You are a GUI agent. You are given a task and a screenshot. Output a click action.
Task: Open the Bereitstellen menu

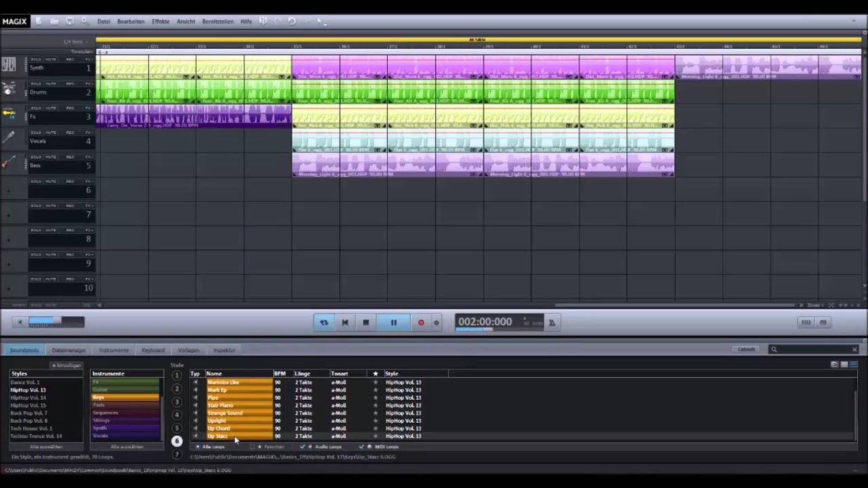[x=218, y=21]
